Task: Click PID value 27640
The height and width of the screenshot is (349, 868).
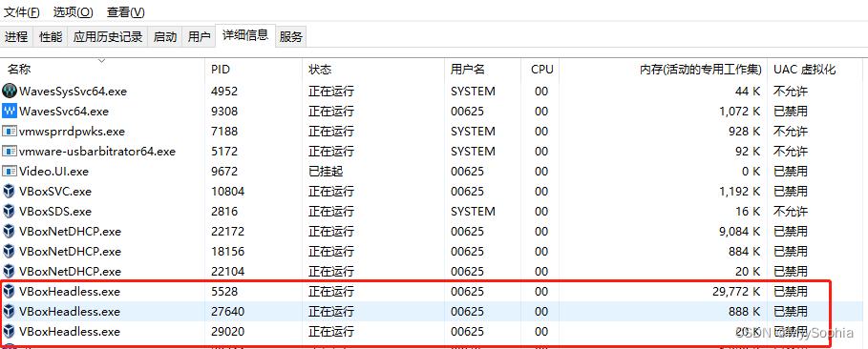Action: (227, 312)
